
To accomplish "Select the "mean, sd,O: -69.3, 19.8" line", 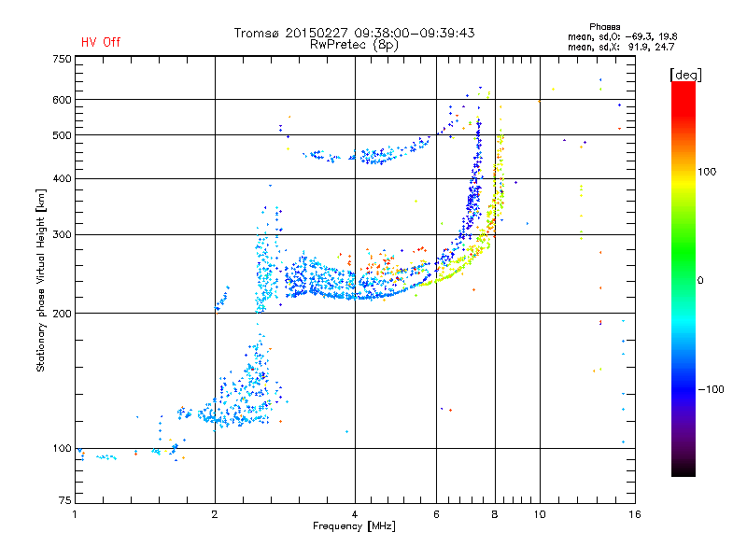I will pos(622,36).
